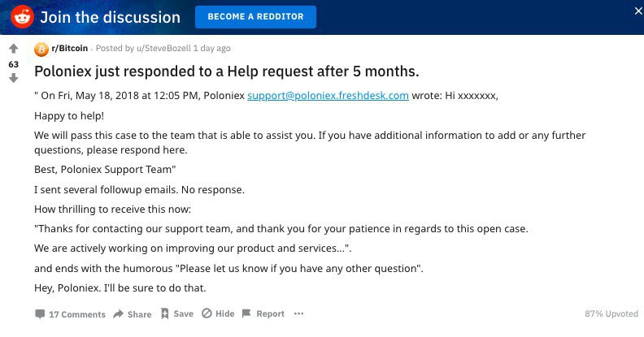Viewport: 644px width, 337px height.
Task: Click the post title about Poloniex
Action: click(227, 71)
